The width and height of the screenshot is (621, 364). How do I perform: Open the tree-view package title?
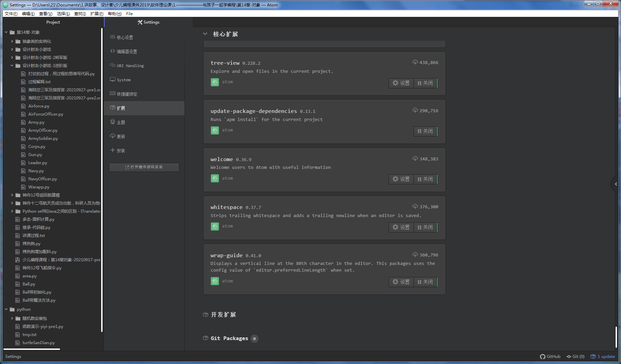(225, 63)
